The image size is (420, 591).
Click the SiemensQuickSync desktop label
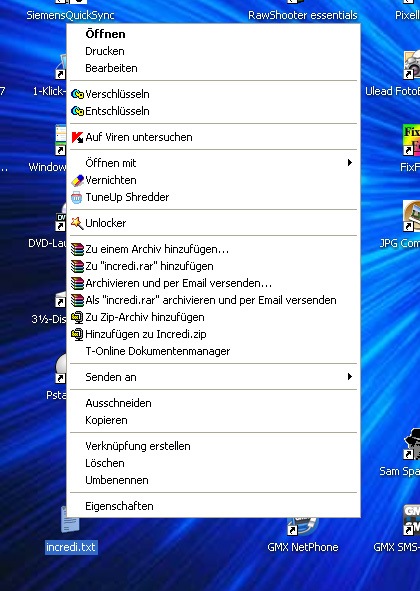(70, 15)
